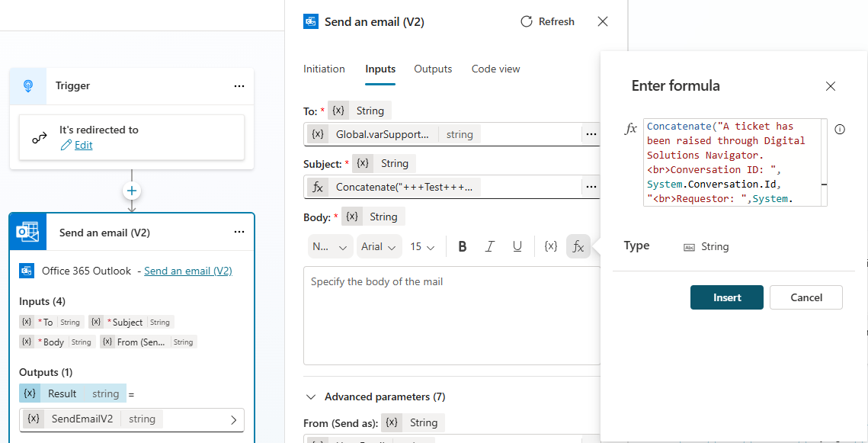
Task: Click the Outlook icon in the panel header
Action: [311, 21]
